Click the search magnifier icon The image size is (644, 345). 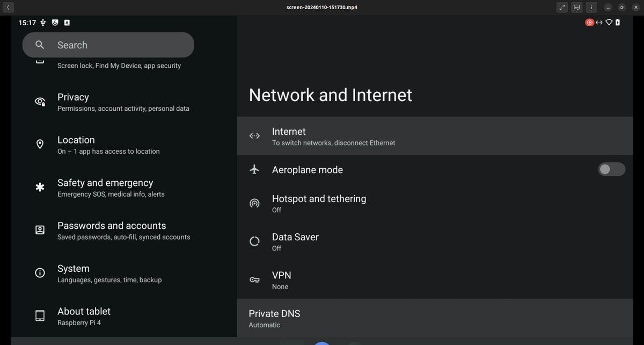point(39,45)
